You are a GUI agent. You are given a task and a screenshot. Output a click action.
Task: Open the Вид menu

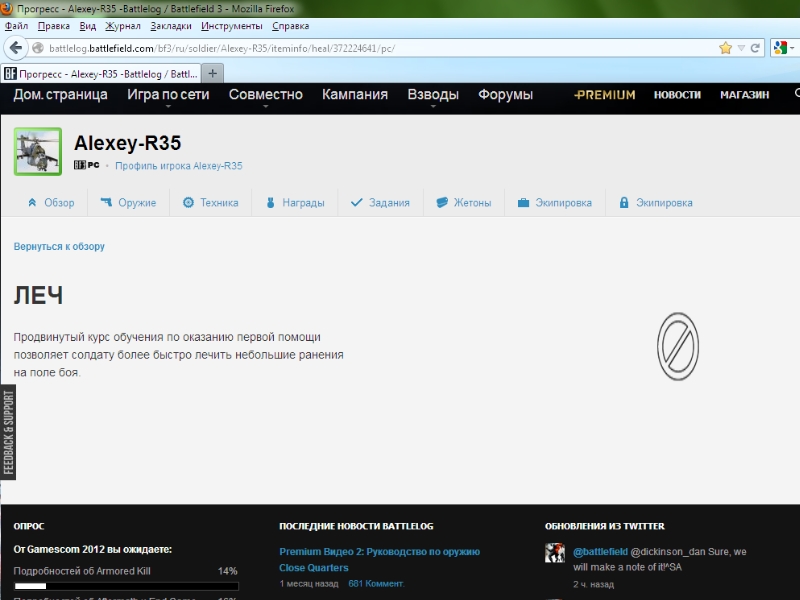tap(87, 26)
